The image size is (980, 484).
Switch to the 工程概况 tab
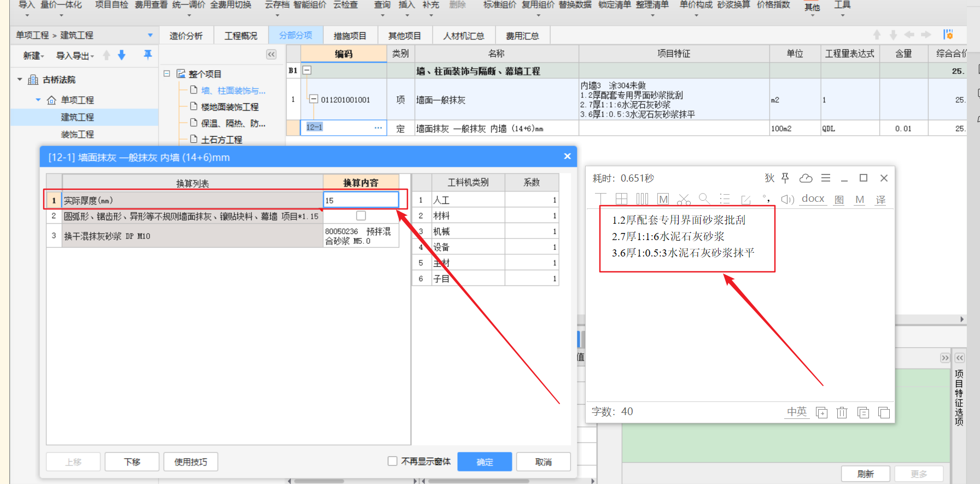(x=241, y=36)
